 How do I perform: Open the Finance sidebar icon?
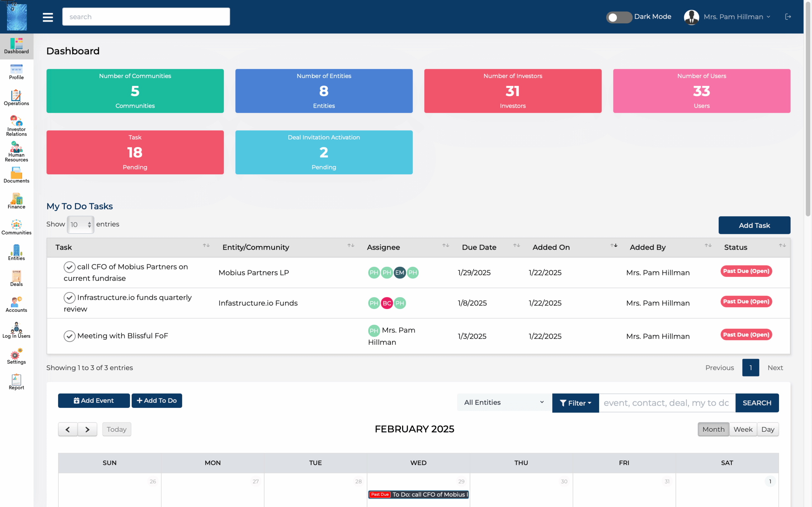click(16, 201)
